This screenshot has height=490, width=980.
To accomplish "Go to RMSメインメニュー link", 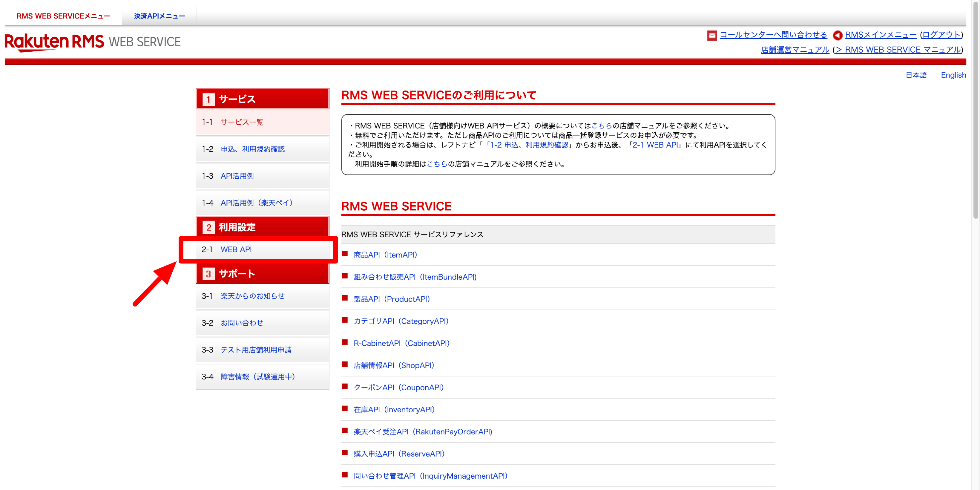I will [x=881, y=35].
